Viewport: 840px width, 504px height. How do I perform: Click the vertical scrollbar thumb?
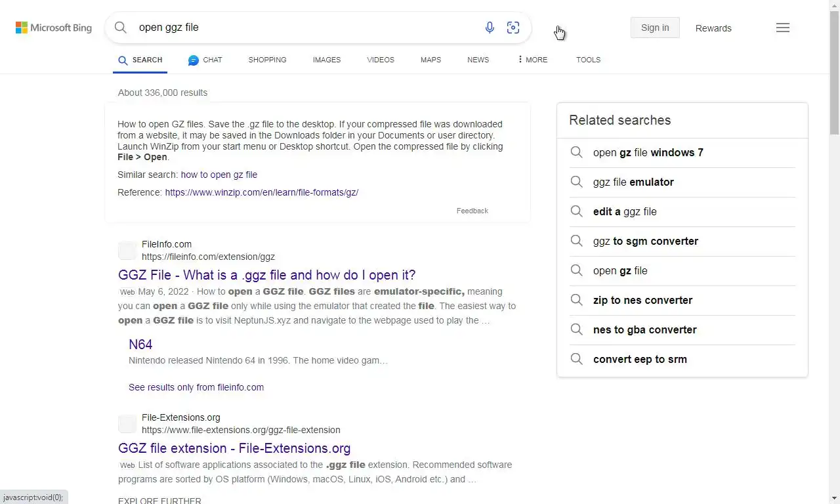835,72
